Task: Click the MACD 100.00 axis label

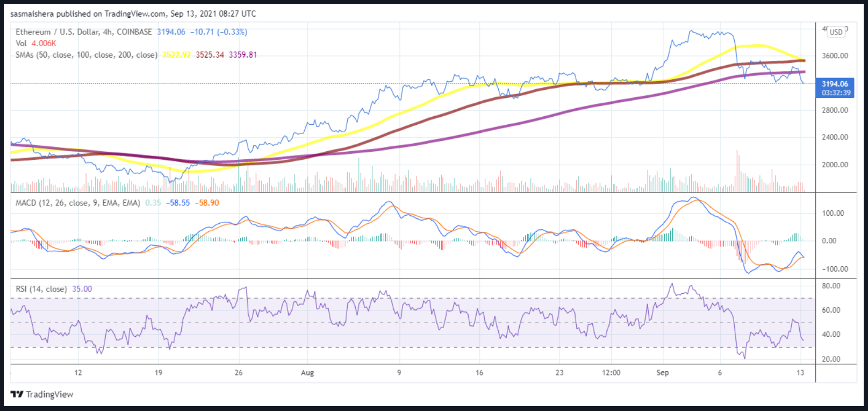Action: (x=833, y=213)
